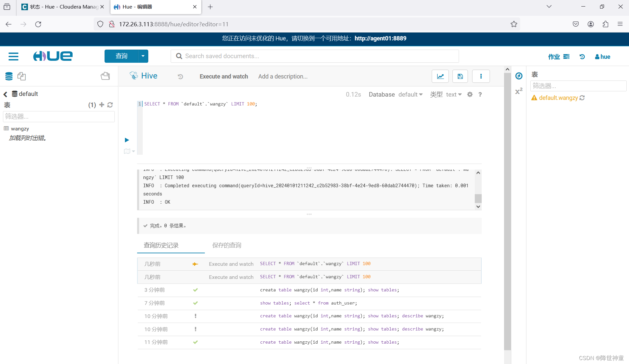Switch to Cloudera Manager browser tab
Screen dimensions: 629x364
[x=62, y=7]
